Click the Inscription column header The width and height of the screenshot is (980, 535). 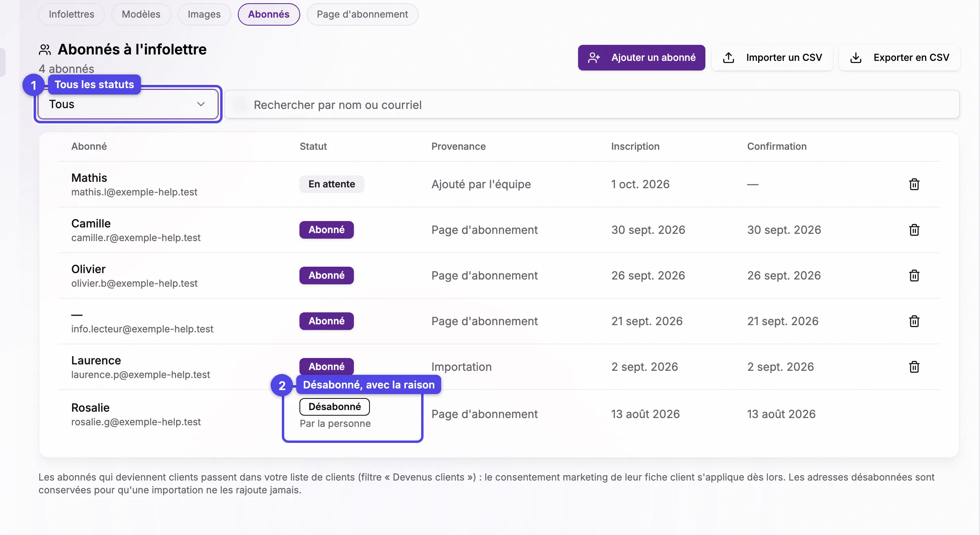[635, 147]
